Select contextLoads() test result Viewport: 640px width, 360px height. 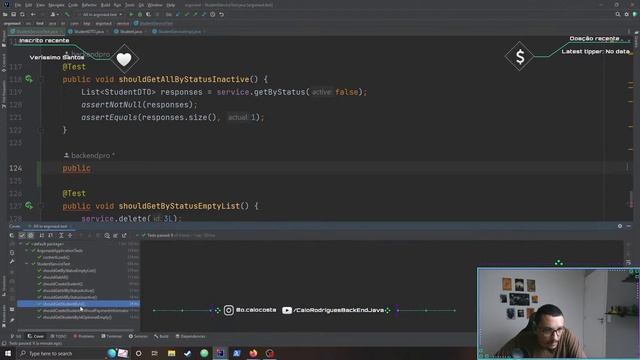pos(56,257)
